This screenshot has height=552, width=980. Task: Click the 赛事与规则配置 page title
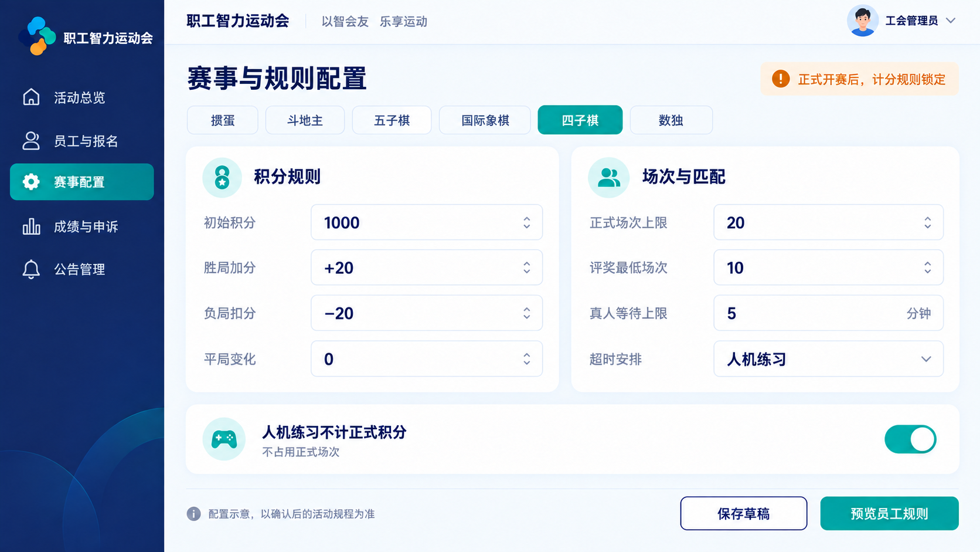(x=277, y=78)
